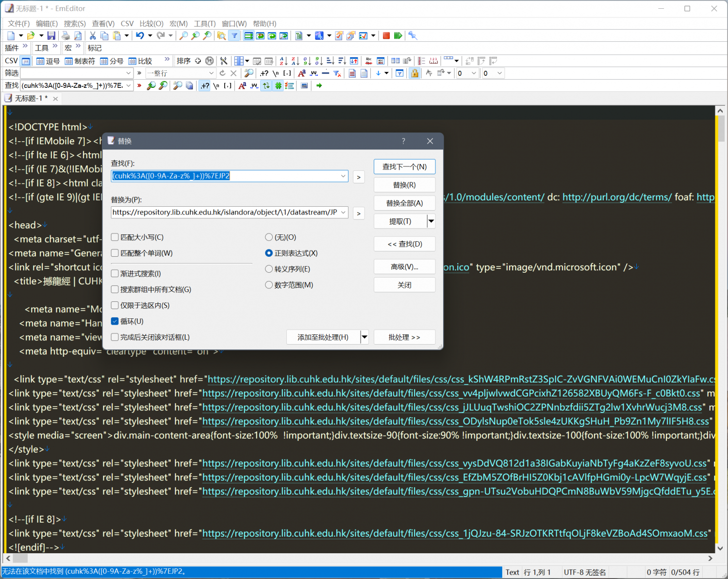Enable close dialog when finished checkbox
This screenshot has width=728, height=579.
click(x=115, y=337)
